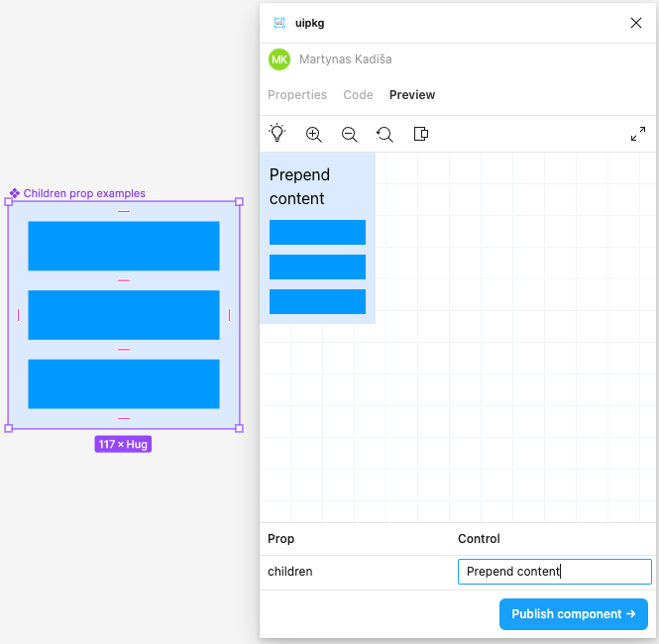Close the uipkg plugin panel
Screen dimensions: 659x644
636,23
